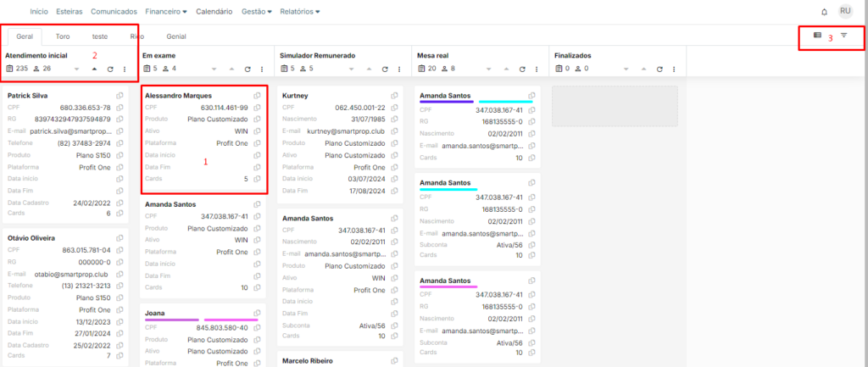Copy Patrick Silva e-mail address

[120, 131]
